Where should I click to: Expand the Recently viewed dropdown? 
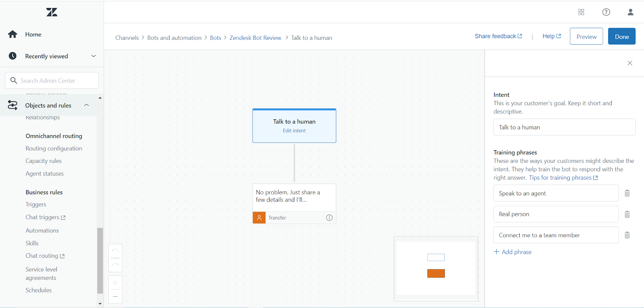pos(93,56)
